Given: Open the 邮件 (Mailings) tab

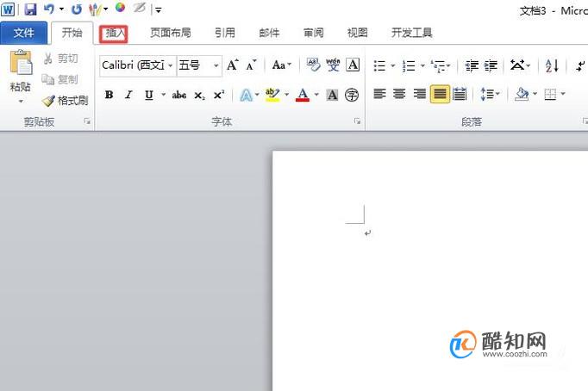Looking at the screenshot, I should coord(269,33).
